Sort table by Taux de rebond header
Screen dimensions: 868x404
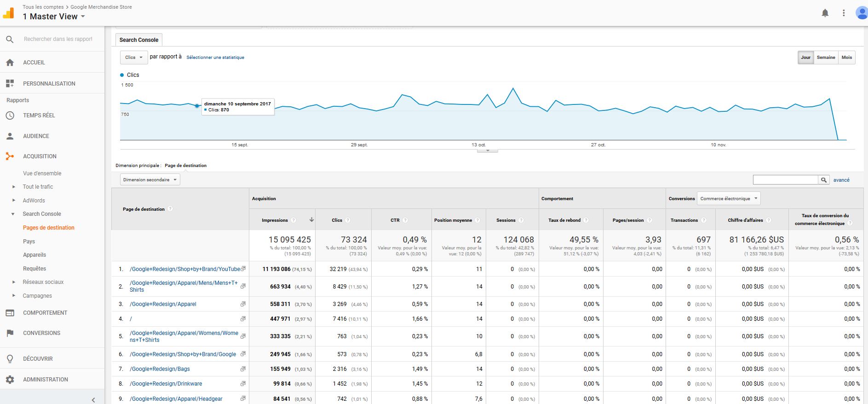click(564, 220)
